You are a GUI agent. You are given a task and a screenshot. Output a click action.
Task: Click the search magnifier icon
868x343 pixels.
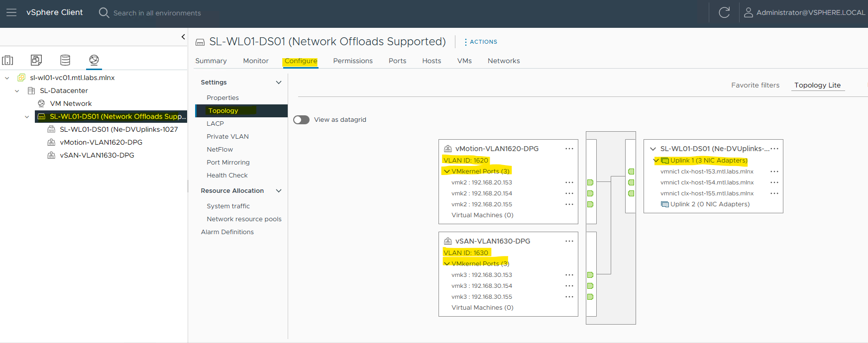104,12
